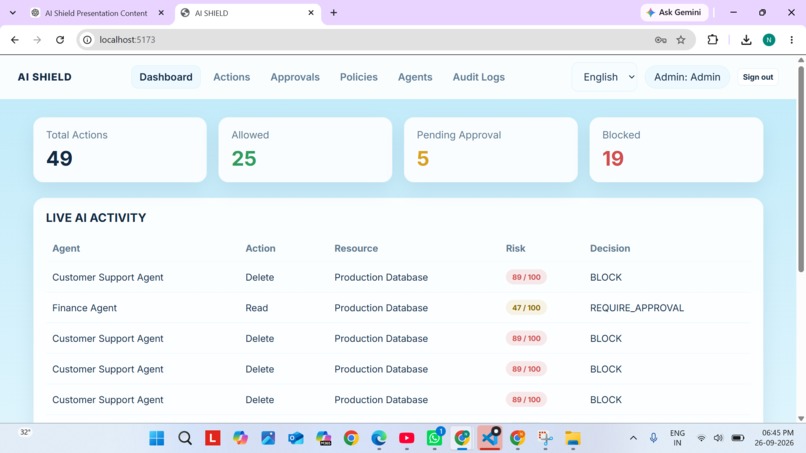Open the Approvals page
The image size is (806, 453).
click(x=295, y=77)
